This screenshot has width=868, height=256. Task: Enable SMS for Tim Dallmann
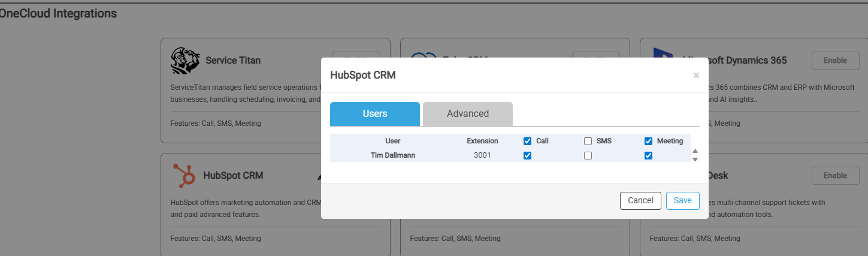point(588,156)
